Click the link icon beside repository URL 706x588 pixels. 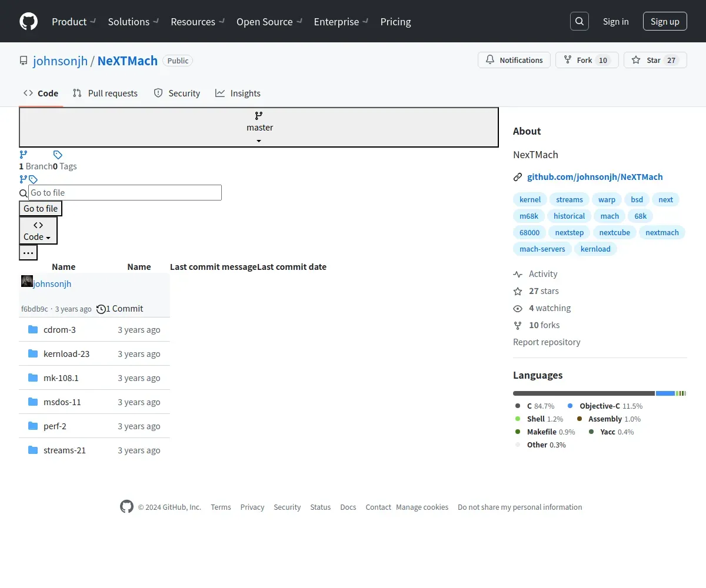tap(518, 176)
